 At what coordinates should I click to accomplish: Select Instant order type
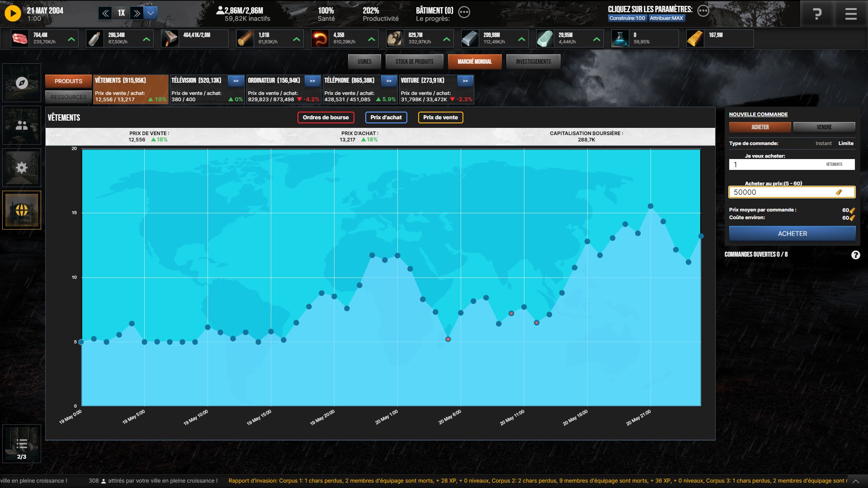(823, 143)
